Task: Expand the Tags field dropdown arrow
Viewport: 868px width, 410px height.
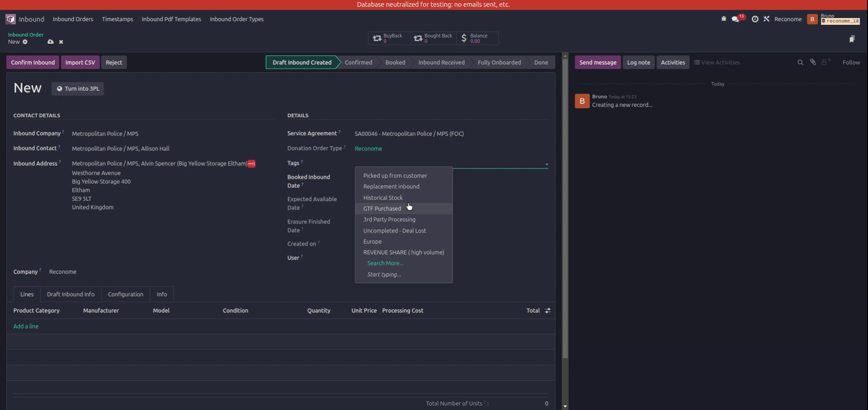Action: (x=547, y=164)
